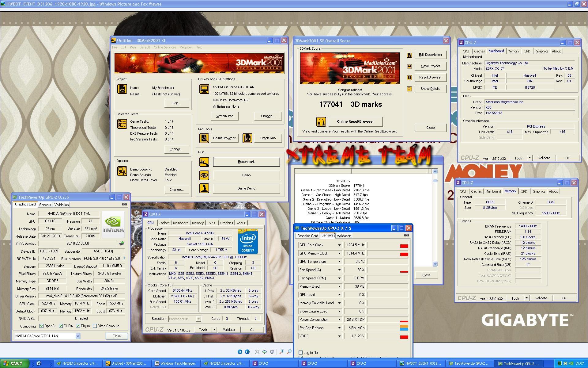The height and width of the screenshot is (368, 588).
Task: Go to next image in viewer toolbar
Action: click(x=247, y=352)
